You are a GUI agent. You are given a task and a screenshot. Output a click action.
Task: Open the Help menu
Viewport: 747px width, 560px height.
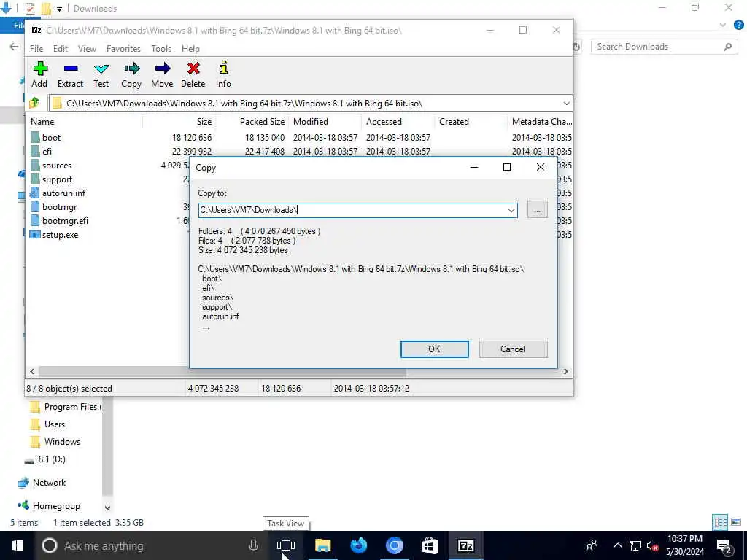click(190, 49)
